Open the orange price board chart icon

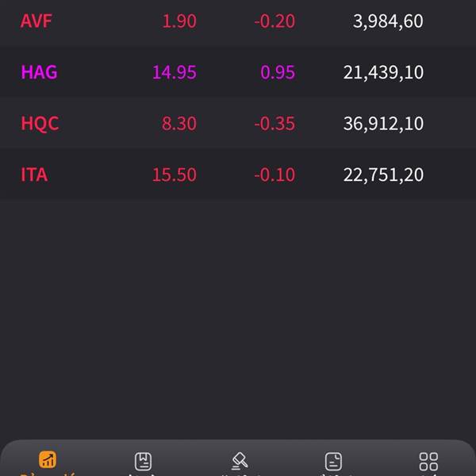click(48, 459)
